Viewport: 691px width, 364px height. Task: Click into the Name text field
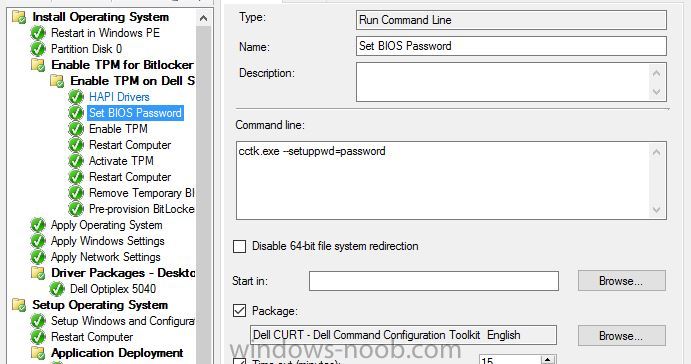click(x=511, y=46)
